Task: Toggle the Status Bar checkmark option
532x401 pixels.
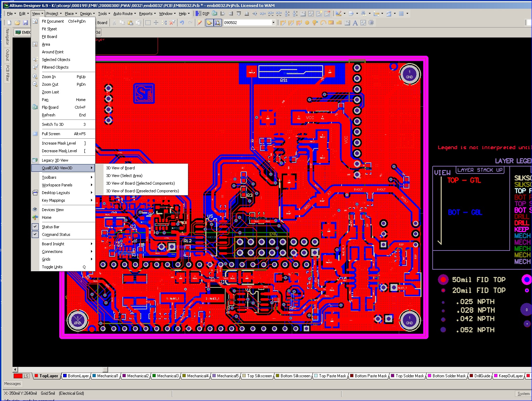Action: tap(35, 226)
